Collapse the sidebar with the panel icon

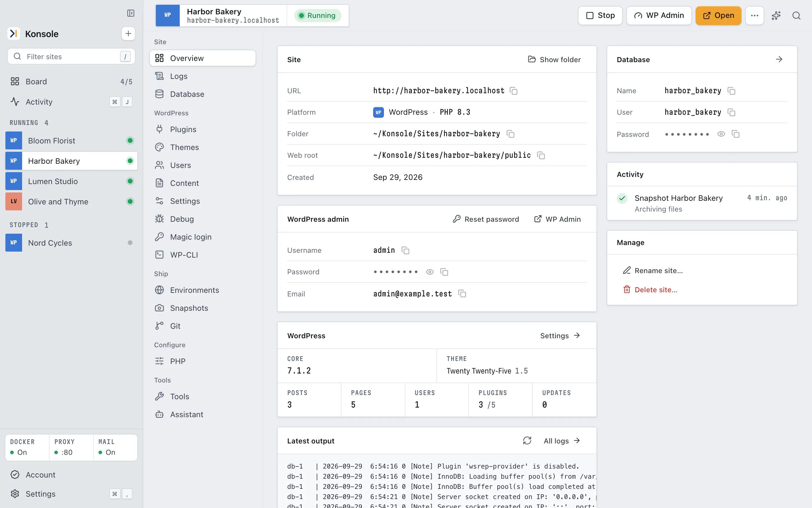click(x=130, y=13)
